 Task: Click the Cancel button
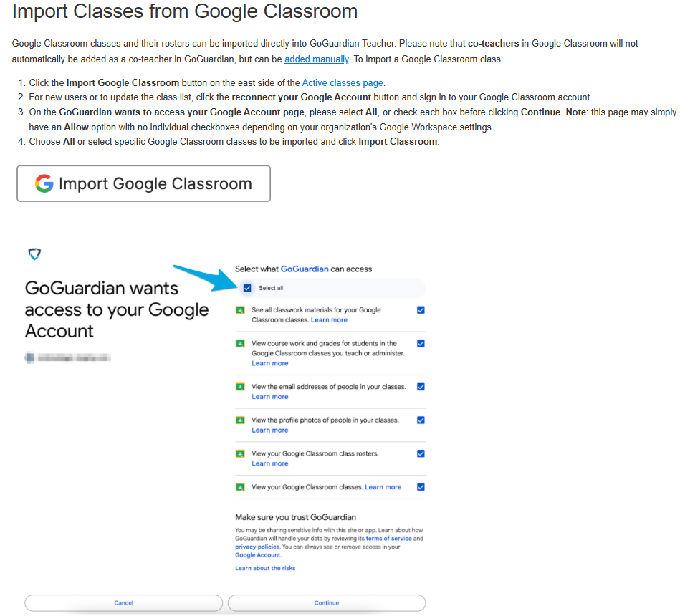[x=123, y=602]
